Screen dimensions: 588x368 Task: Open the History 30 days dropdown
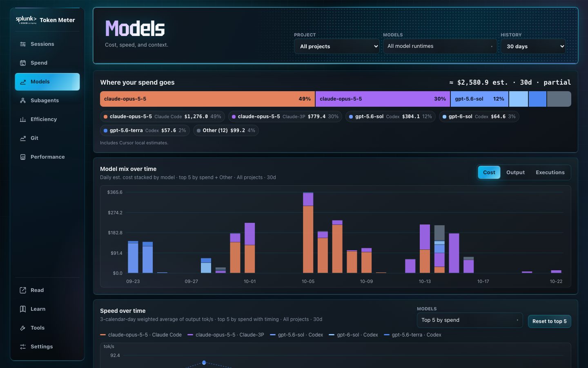click(x=533, y=46)
